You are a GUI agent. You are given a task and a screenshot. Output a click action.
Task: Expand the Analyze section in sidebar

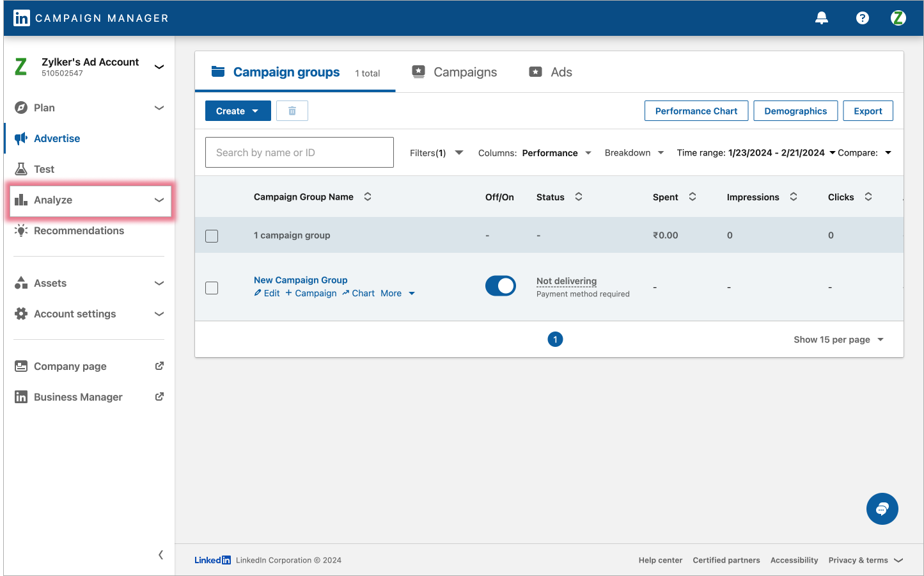click(x=90, y=200)
